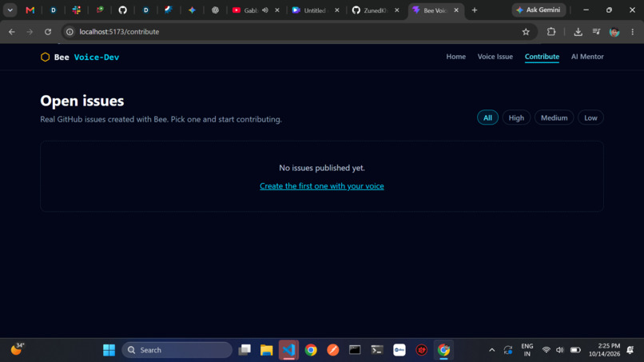Open the ENG IN language indicator

pos(527,350)
